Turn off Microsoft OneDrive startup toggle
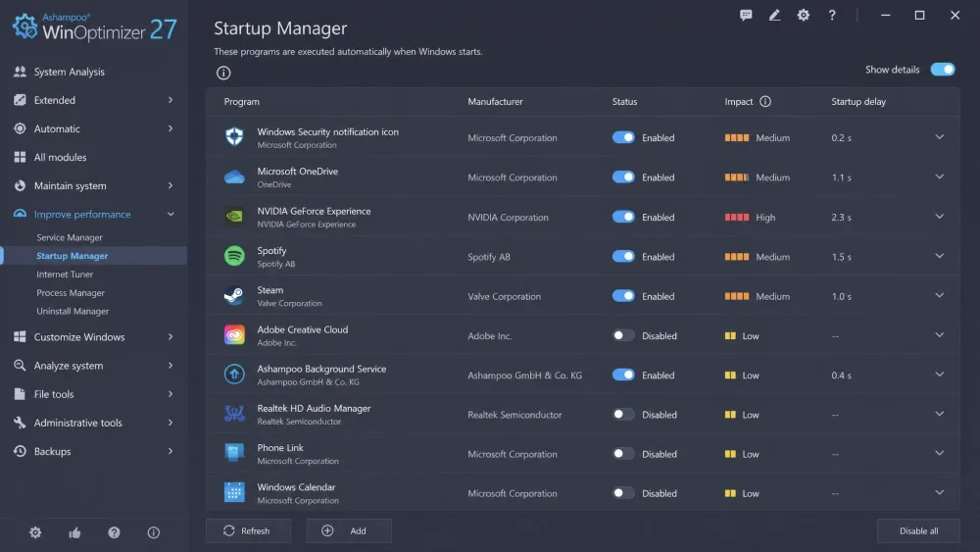 623,176
